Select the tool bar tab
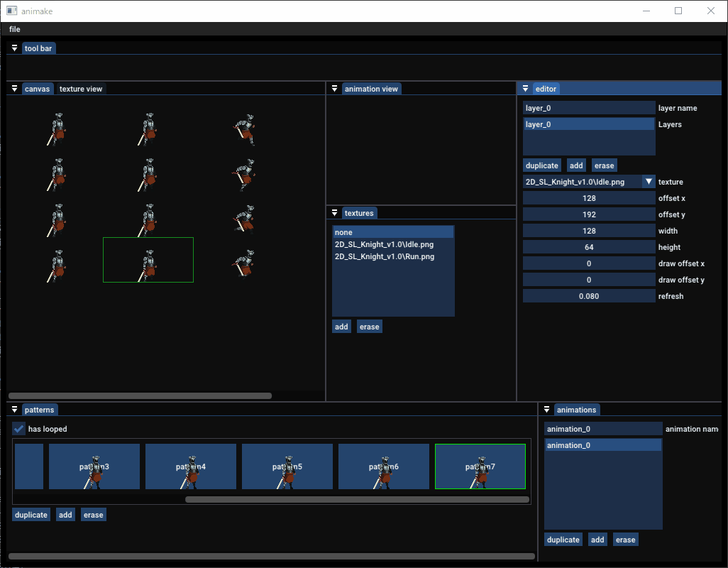Viewport: 728px width, 568px height. click(38, 48)
